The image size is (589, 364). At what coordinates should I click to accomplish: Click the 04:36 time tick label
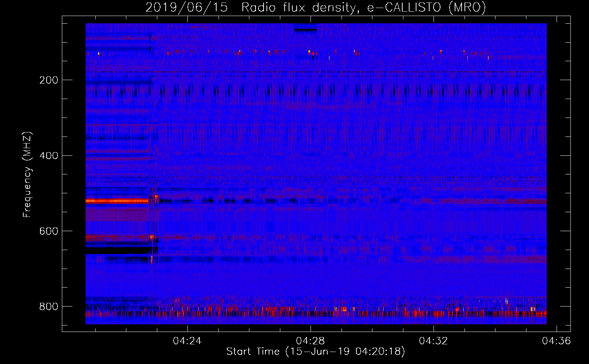coord(556,341)
